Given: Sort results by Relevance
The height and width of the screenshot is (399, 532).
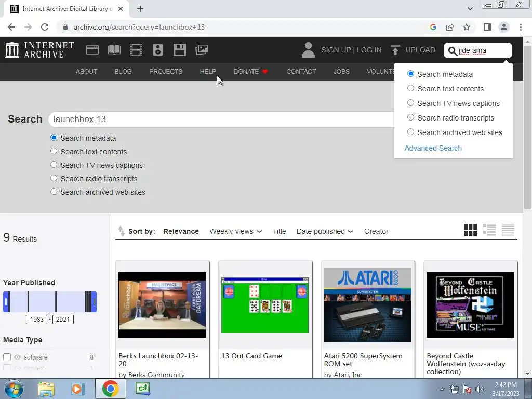Looking at the screenshot, I should click(x=181, y=231).
